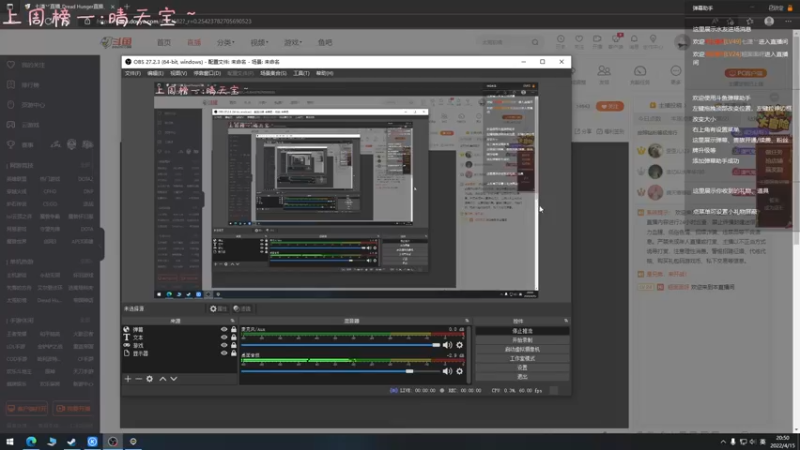Open the 鱼吧 tab on Douyu

(x=325, y=42)
